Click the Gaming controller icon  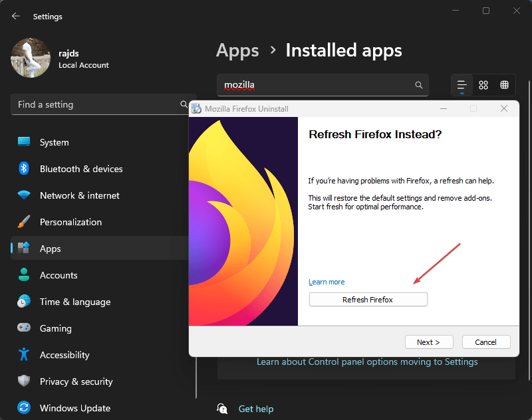(24, 328)
